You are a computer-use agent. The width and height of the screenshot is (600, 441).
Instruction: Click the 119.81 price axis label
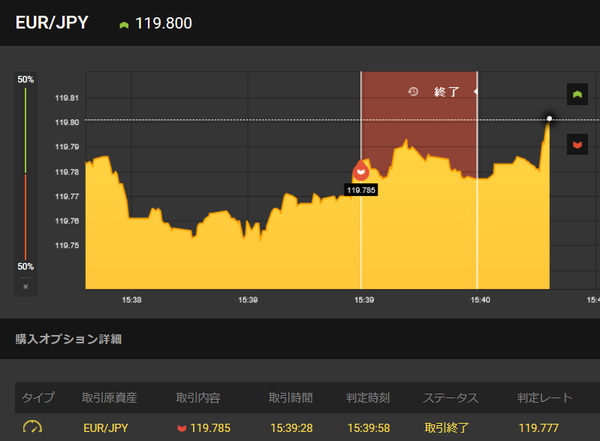click(67, 98)
